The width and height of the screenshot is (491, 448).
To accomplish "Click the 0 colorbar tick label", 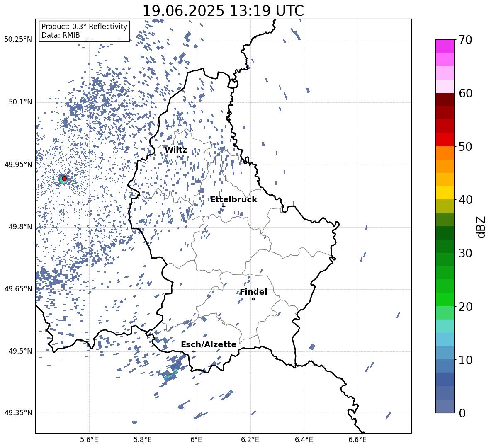I will point(462,413).
